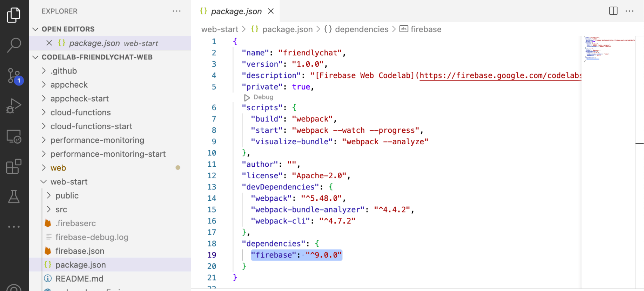Click the "friendlychat" name value
Viewport: 644px width, 291px height.
click(x=310, y=53)
